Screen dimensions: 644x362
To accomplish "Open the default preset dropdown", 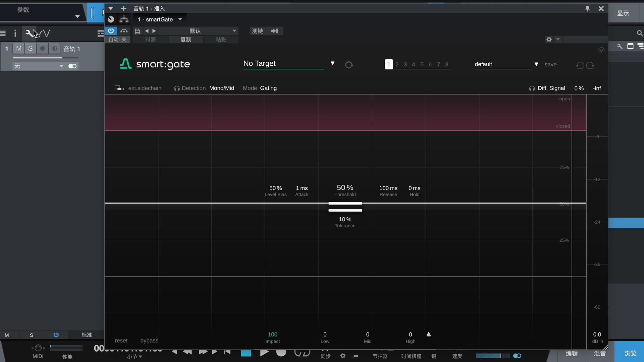I will click(x=506, y=64).
